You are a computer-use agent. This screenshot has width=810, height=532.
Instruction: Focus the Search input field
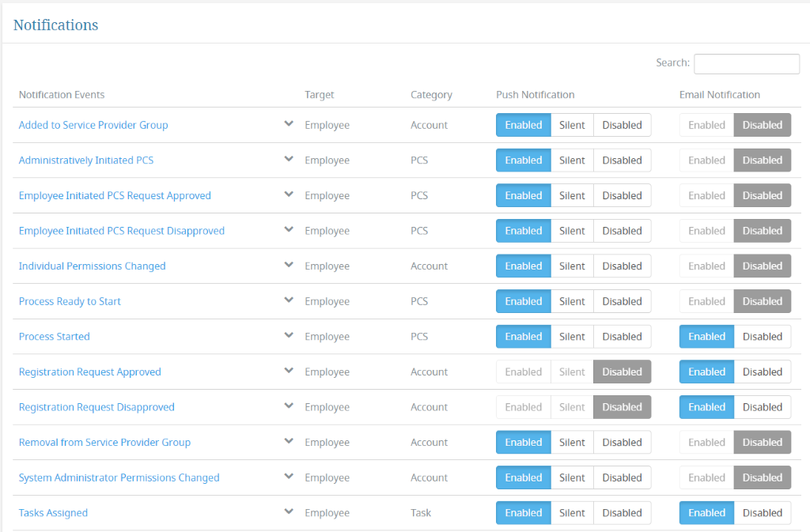tap(747, 64)
